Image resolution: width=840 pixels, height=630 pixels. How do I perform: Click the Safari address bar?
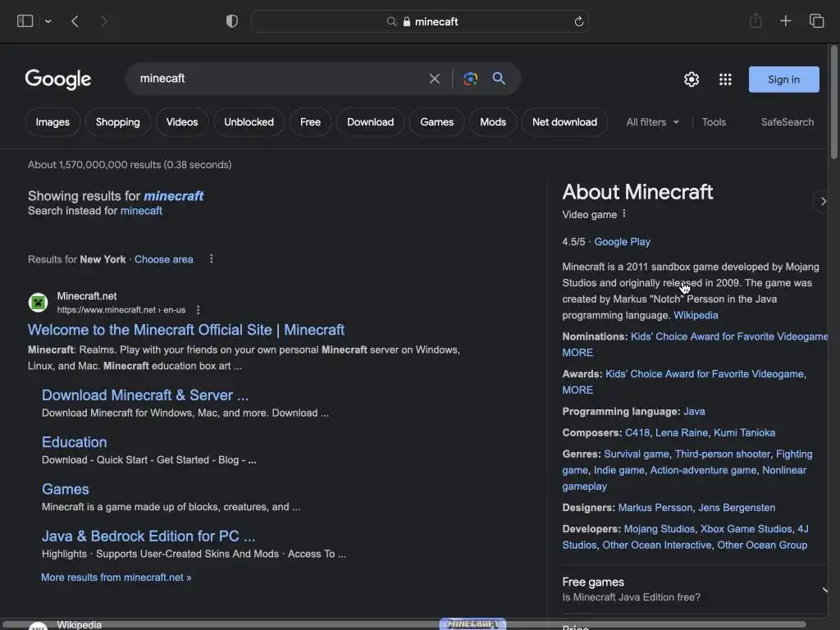click(420, 21)
